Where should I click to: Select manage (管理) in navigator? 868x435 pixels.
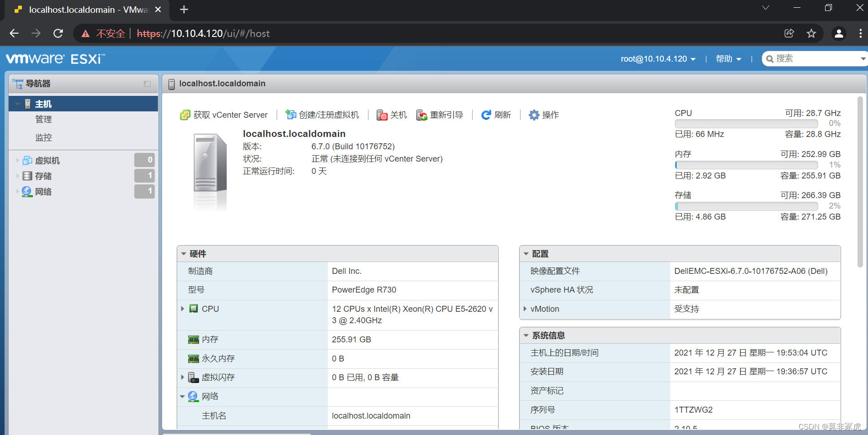[x=44, y=120]
